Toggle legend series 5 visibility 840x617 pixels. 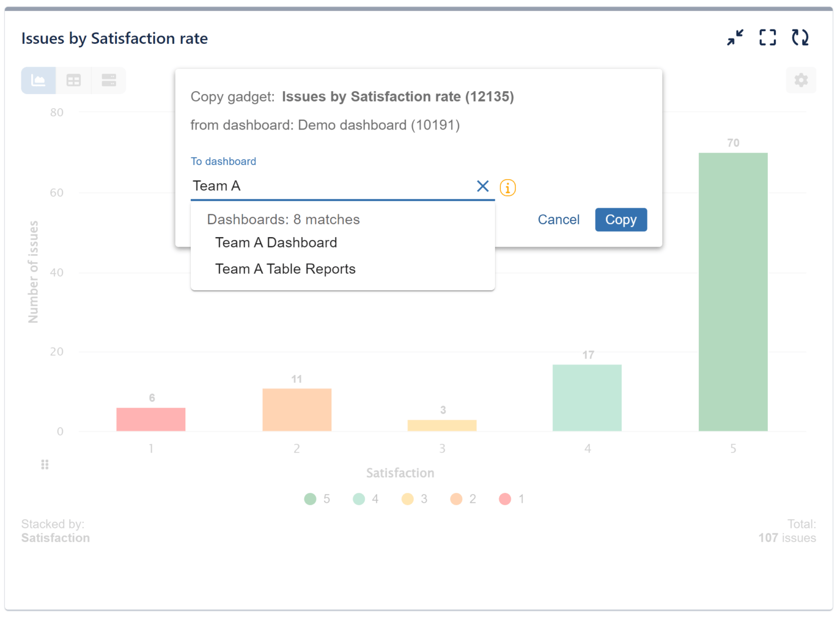[x=317, y=499]
